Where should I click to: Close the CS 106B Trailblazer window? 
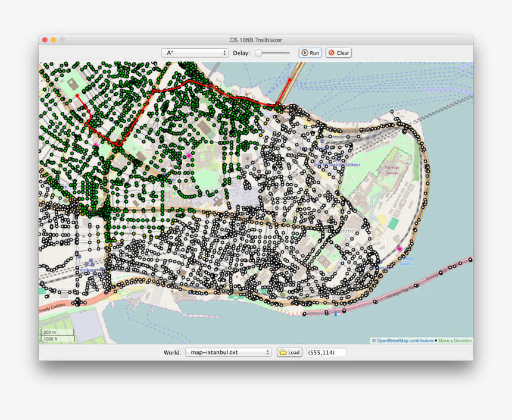[45, 40]
